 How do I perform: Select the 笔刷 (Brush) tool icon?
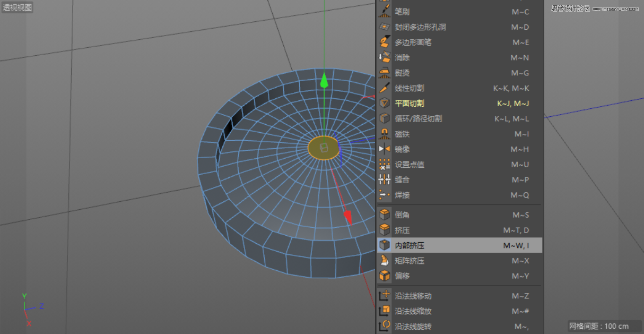click(x=384, y=12)
